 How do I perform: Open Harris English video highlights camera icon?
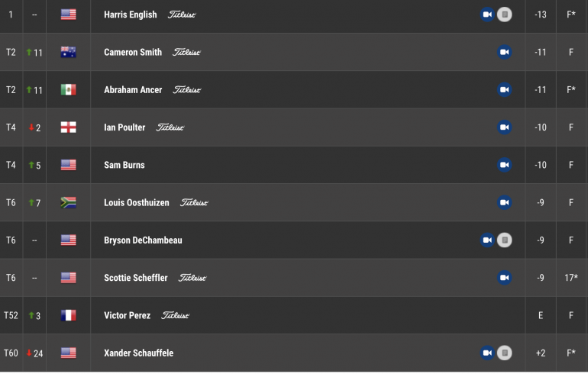coord(487,15)
